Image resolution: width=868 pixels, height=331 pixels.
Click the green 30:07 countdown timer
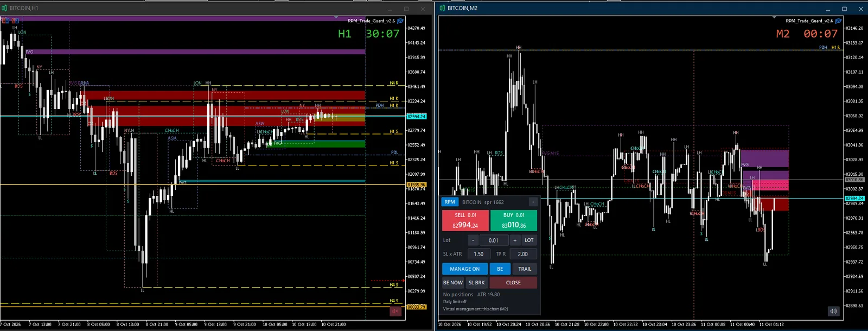[382, 34]
